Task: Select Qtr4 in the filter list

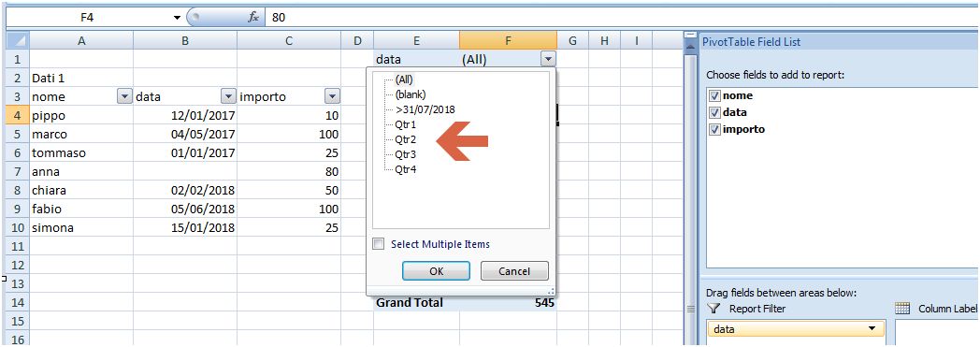Action: [x=405, y=169]
